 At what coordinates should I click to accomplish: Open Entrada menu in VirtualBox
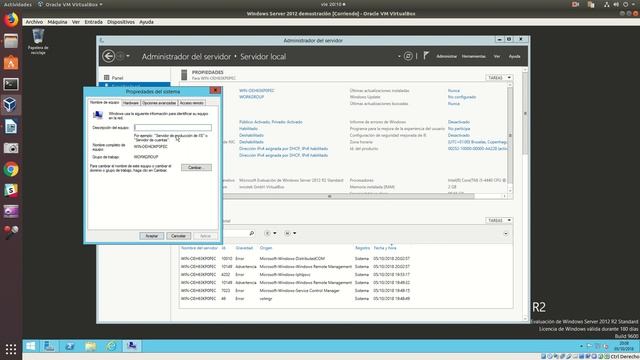pyautogui.click(x=93, y=22)
